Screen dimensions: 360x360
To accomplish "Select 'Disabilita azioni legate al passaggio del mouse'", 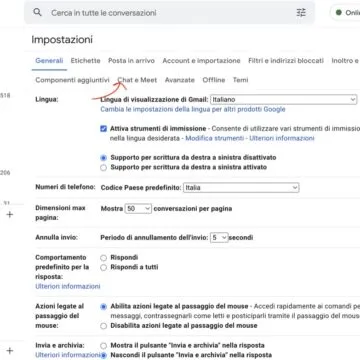I will tap(104, 326).
